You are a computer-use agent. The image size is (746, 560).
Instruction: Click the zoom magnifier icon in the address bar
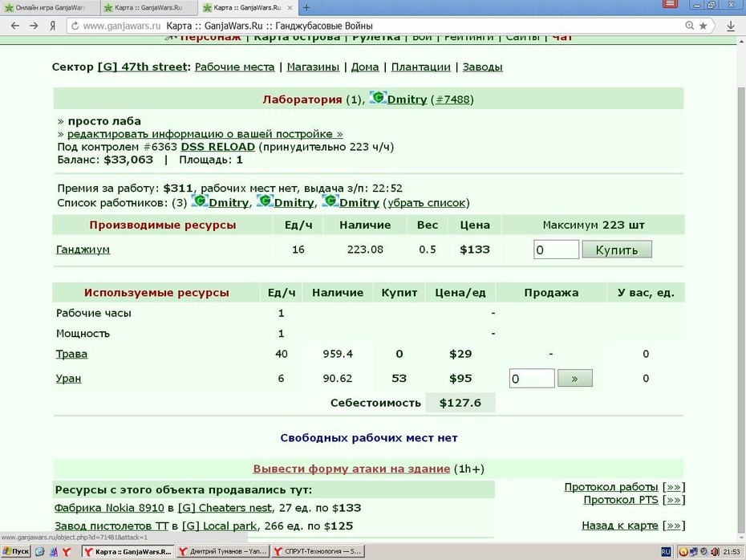[x=689, y=26]
